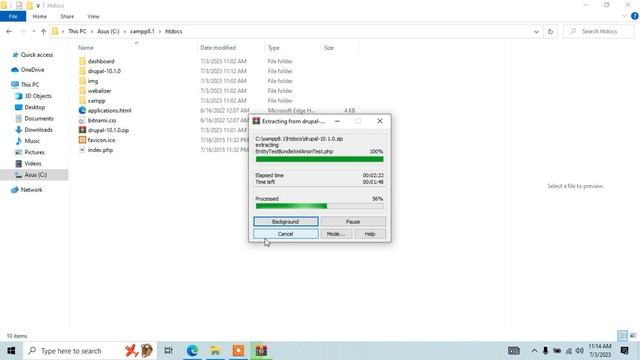Select the img folder icon
The height and width of the screenshot is (360, 640).
point(82,81)
